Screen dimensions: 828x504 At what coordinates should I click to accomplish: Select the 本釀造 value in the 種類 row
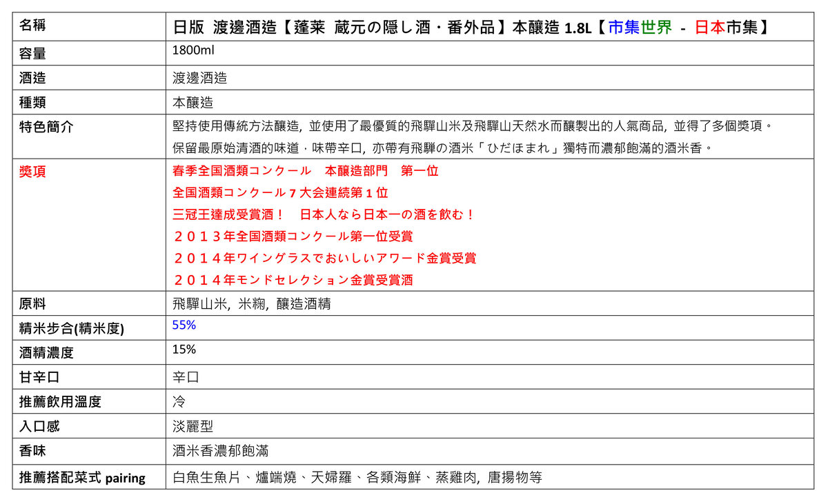click(x=193, y=103)
